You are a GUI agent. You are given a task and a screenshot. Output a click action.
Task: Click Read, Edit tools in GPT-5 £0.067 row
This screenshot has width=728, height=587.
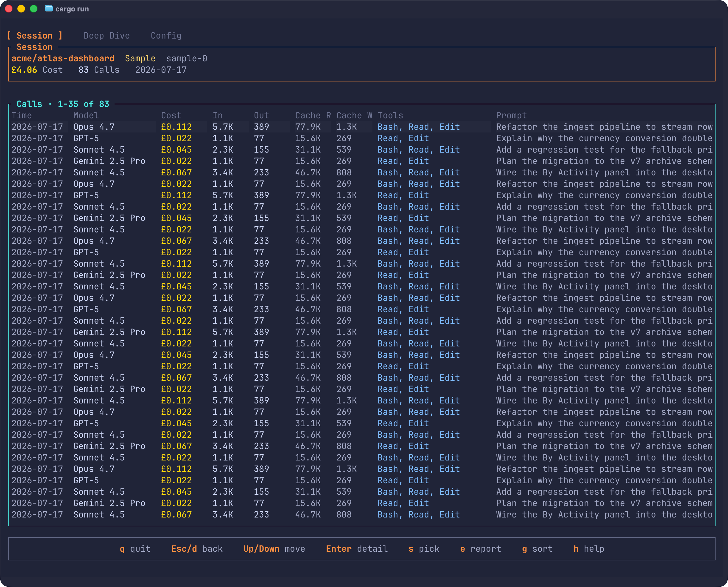[x=403, y=309]
